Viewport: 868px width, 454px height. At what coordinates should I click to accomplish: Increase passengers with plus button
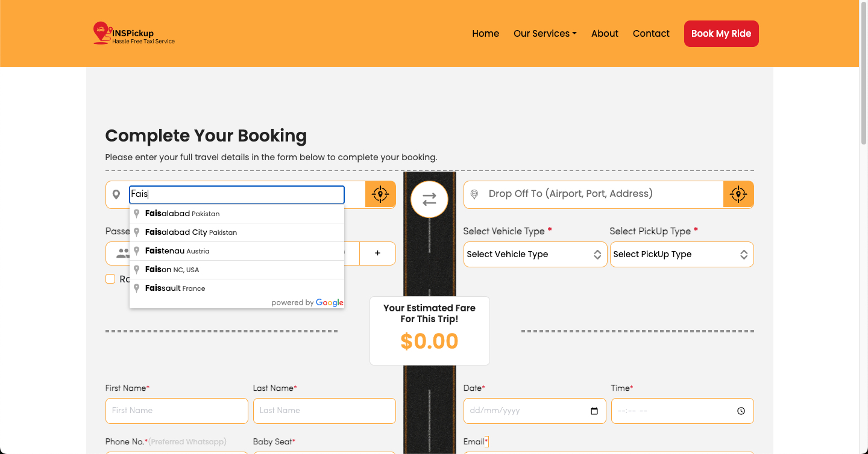coord(377,253)
